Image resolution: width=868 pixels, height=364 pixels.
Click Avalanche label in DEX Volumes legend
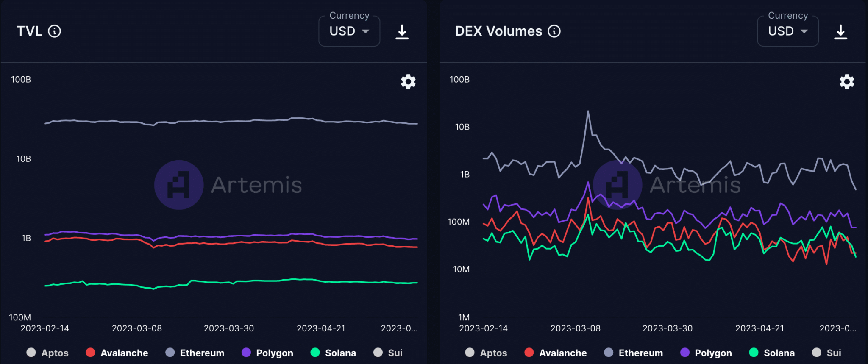563,353
